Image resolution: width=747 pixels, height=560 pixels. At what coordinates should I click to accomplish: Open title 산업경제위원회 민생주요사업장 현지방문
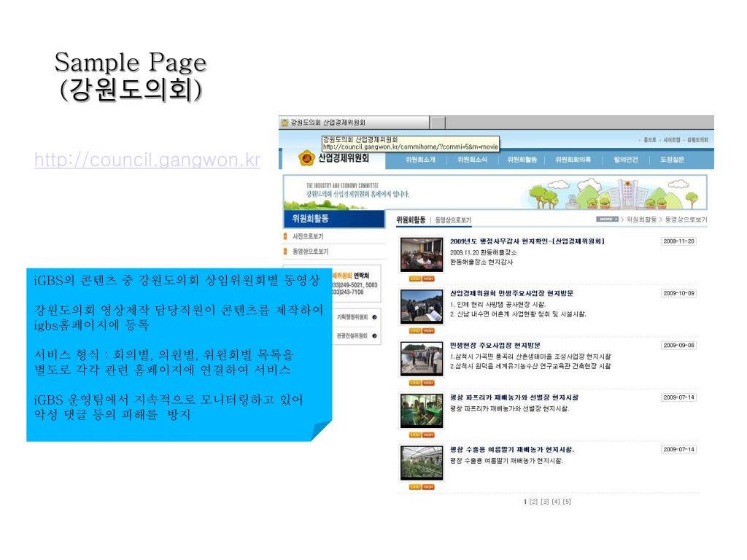coord(511,293)
